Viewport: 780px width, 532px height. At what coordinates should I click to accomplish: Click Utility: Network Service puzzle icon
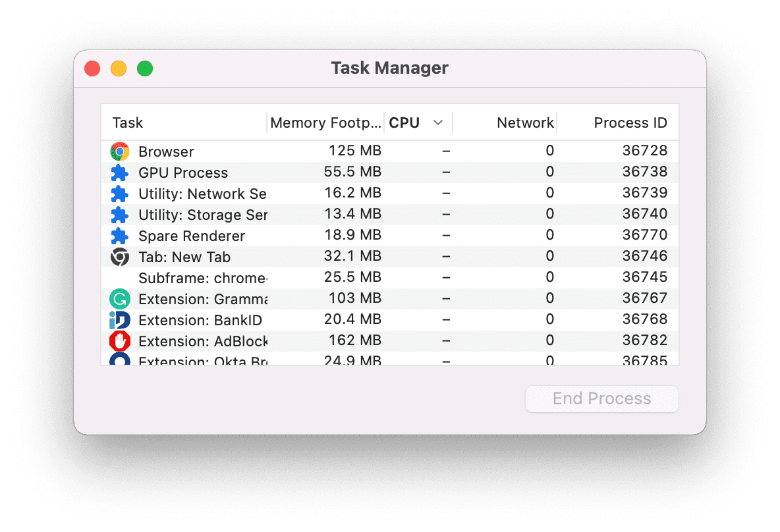click(119, 194)
